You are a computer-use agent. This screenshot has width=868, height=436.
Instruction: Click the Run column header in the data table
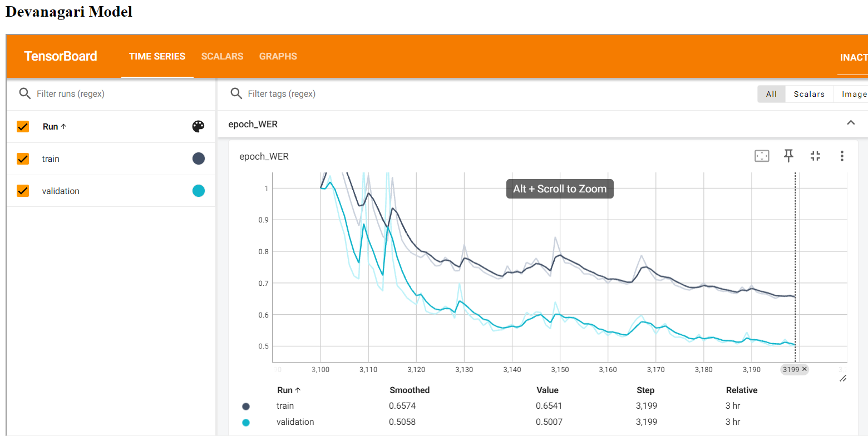coord(288,390)
